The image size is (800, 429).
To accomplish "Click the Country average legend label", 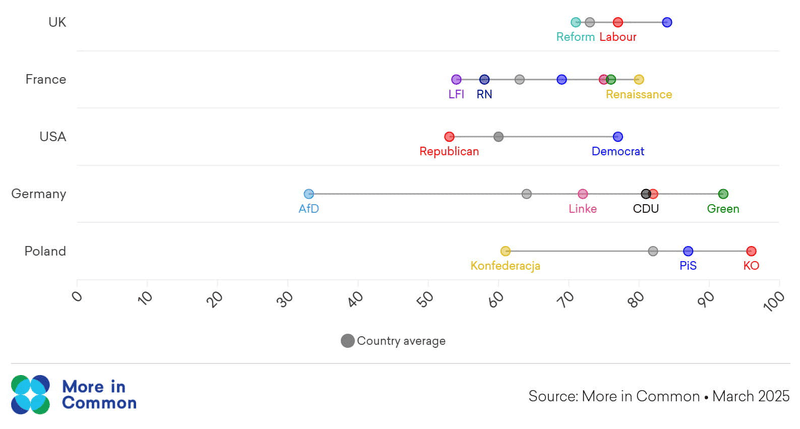I will click(x=401, y=341).
